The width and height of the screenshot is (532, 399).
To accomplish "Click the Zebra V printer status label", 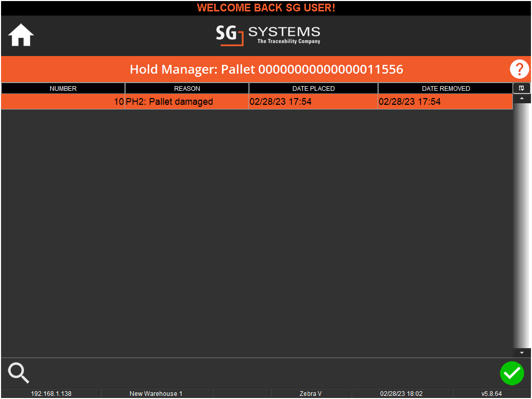I will (x=310, y=393).
